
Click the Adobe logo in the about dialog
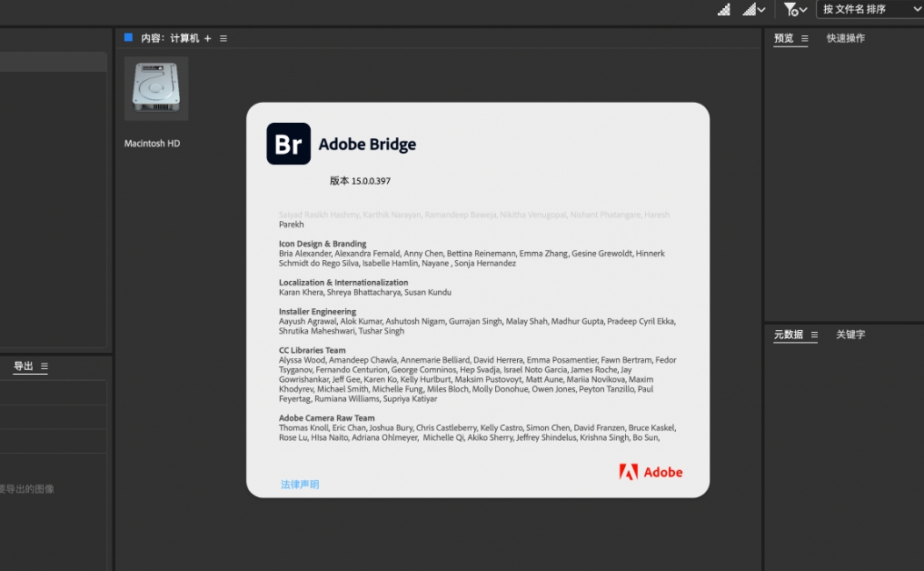(651, 472)
